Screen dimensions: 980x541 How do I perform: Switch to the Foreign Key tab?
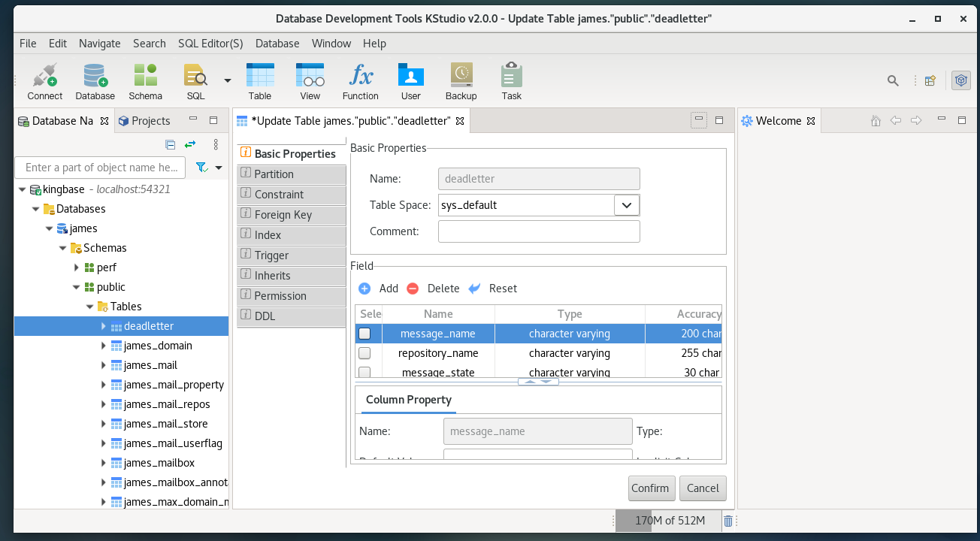(283, 215)
